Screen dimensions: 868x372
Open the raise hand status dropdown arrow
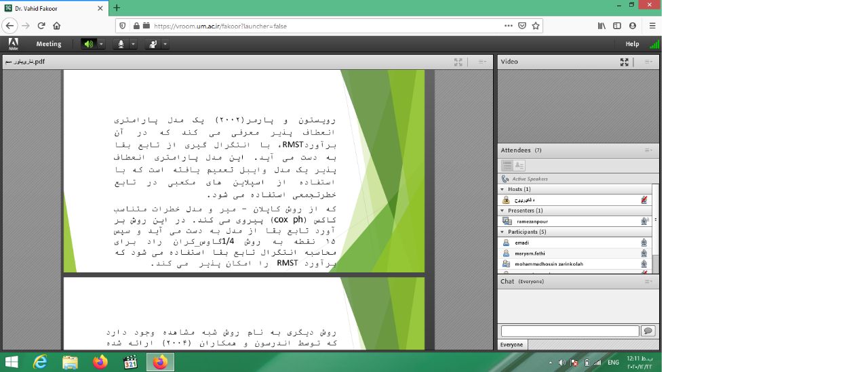[x=165, y=44]
